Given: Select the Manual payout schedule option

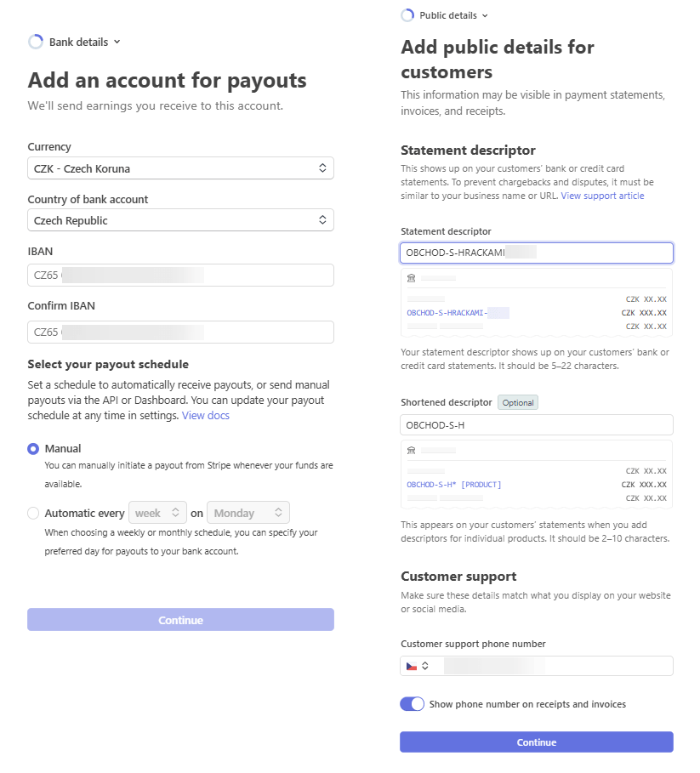Looking at the screenshot, I should 33,449.
